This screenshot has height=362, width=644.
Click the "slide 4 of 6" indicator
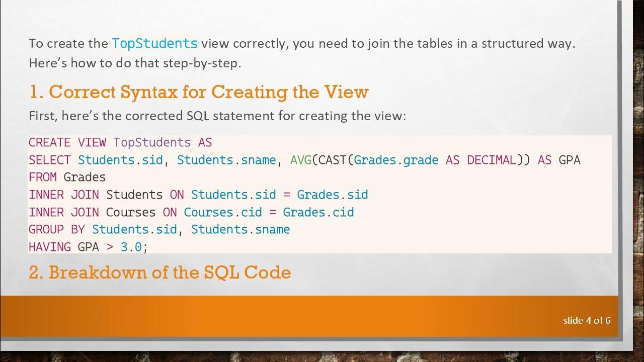click(587, 320)
